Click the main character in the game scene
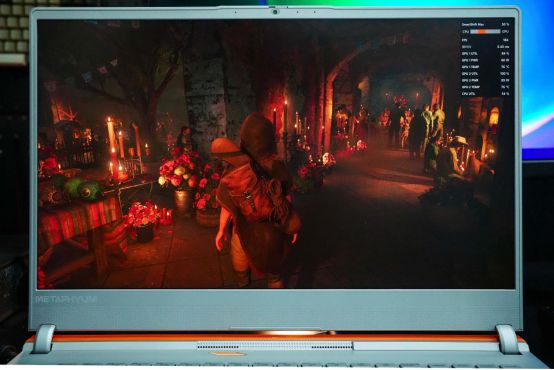Image resolution: width=554 pixels, height=370 pixels. pos(257,200)
